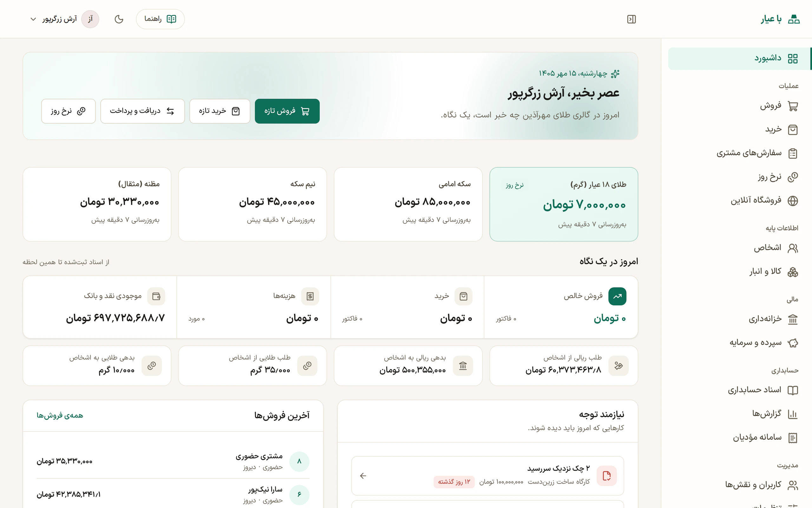
Task: Click نرخ روز button in banner
Action: click(x=69, y=111)
